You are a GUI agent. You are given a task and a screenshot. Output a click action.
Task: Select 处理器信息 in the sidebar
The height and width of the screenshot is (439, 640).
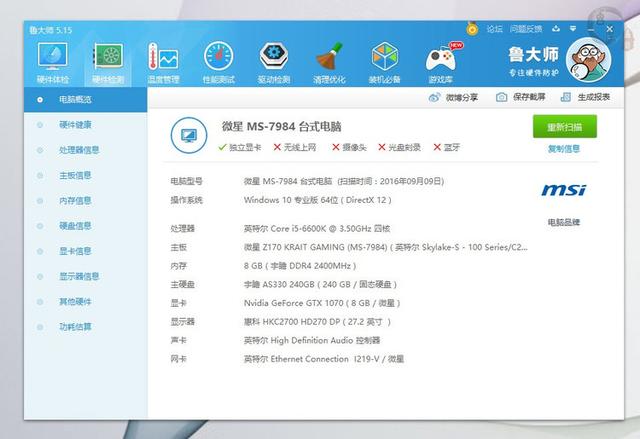click(79, 150)
